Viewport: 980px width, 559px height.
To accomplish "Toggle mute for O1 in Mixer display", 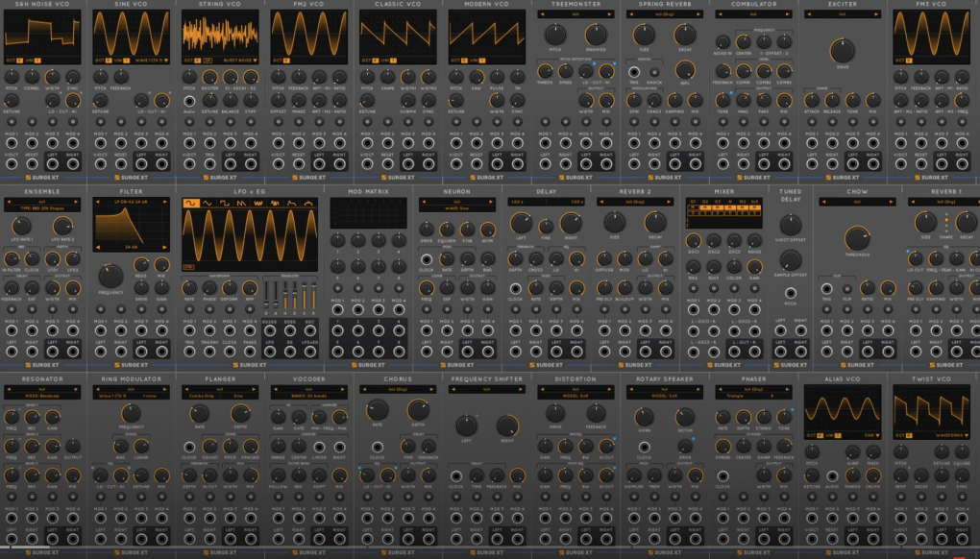I will [693, 207].
